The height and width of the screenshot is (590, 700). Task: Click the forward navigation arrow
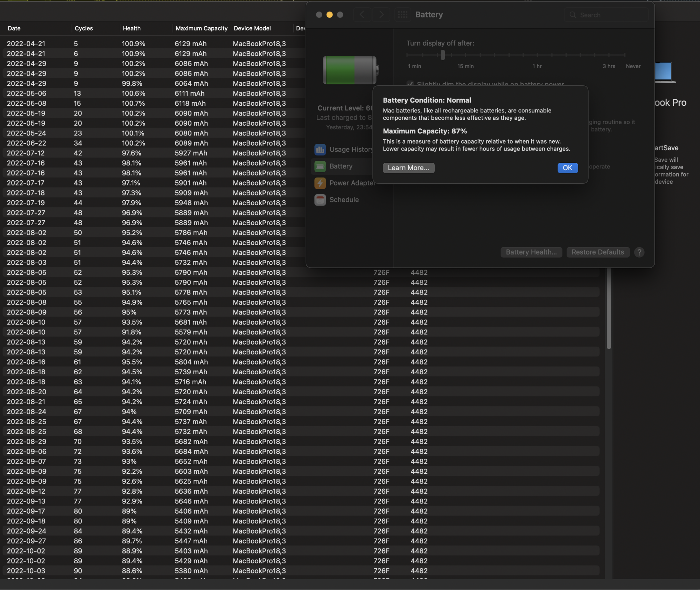pos(381,15)
